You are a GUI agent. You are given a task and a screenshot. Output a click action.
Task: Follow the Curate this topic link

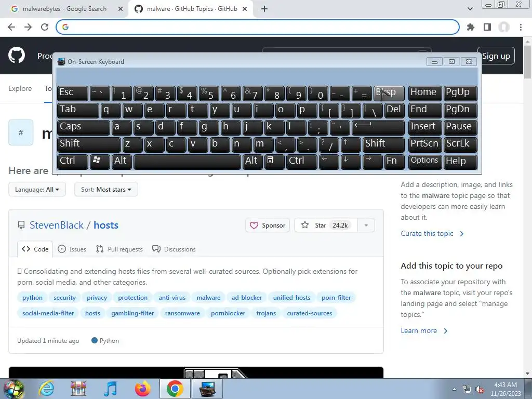(432, 233)
